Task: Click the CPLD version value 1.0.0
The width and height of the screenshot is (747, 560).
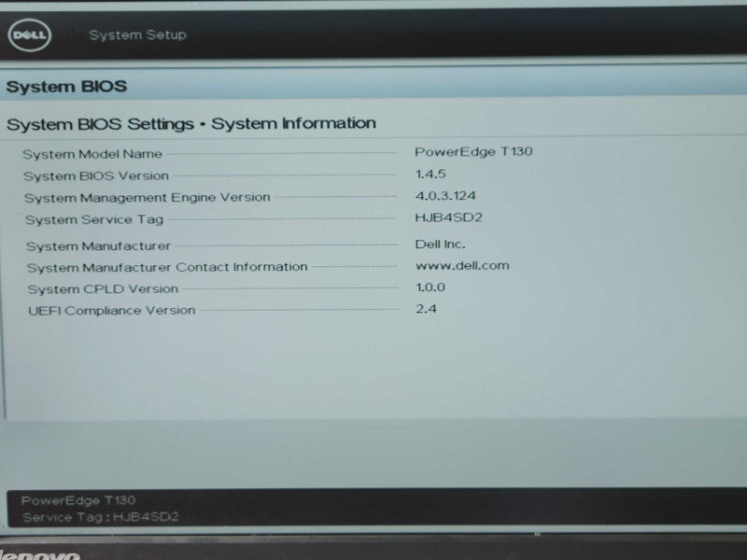Action: tap(430, 287)
